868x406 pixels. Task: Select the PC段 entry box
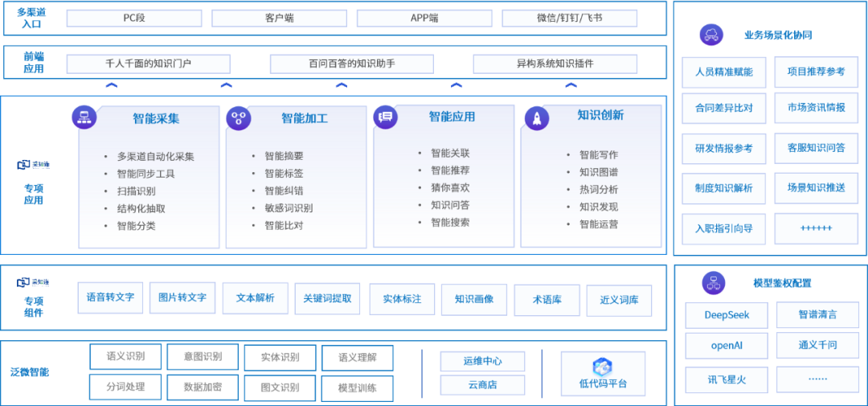click(134, 18)
